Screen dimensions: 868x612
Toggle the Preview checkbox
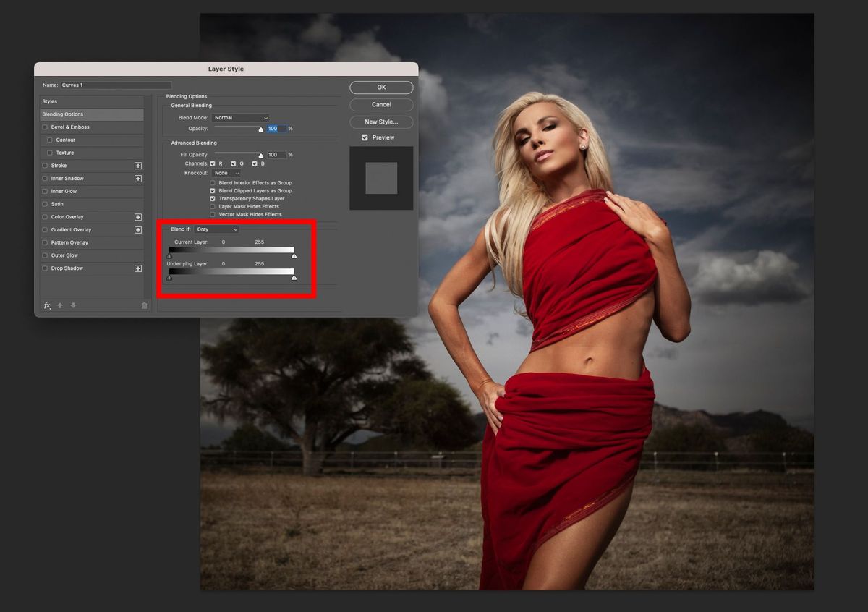click(x=365, y=137)
